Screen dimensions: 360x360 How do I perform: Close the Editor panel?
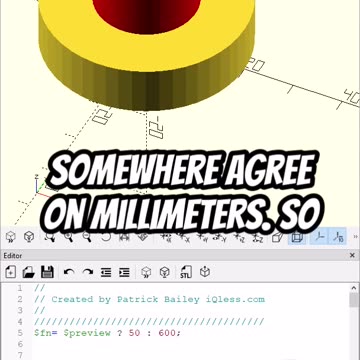(352, 255)
